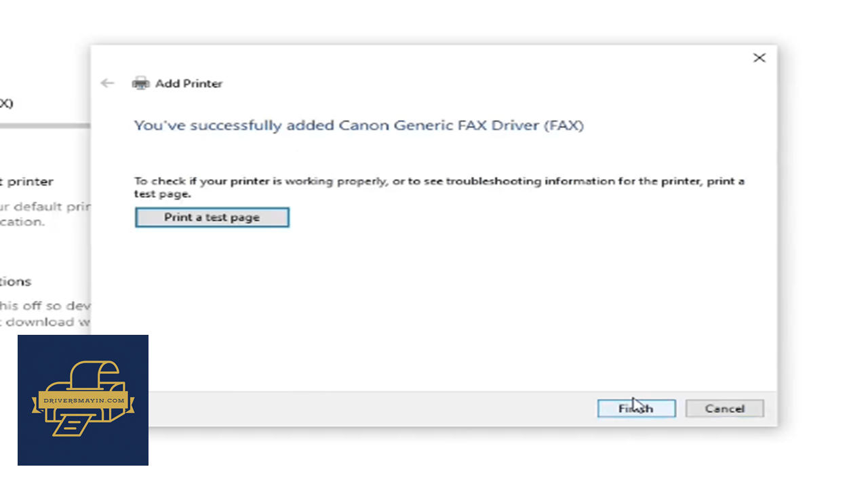Click the Print a test page button
The height and width of the screenshot is (488, 868).
click(212, 218)
